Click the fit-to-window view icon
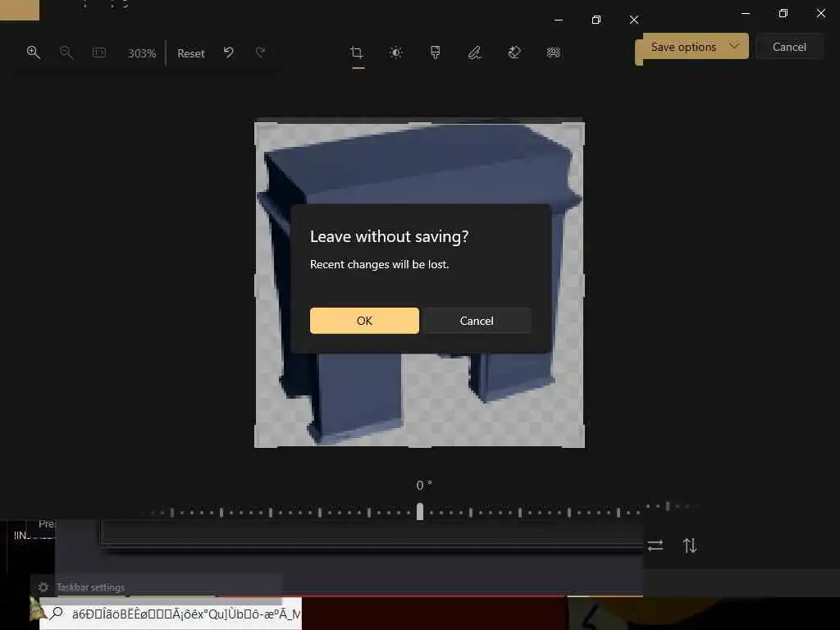The height and width of the screenshot is (630, 840). coord(99,52)
